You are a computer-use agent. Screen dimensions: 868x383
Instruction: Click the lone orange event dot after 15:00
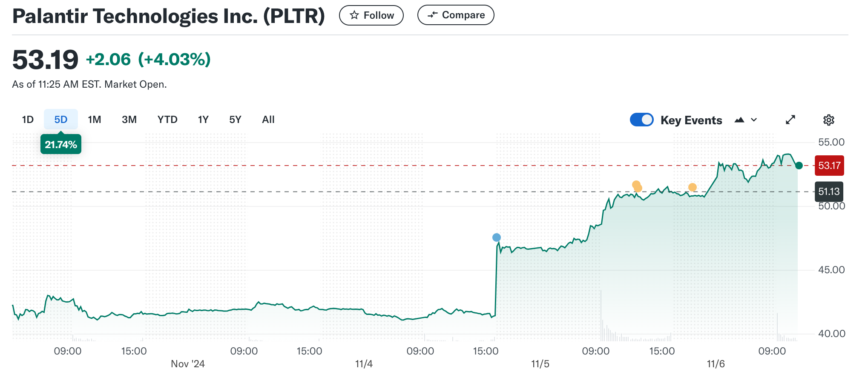[693, 187]
